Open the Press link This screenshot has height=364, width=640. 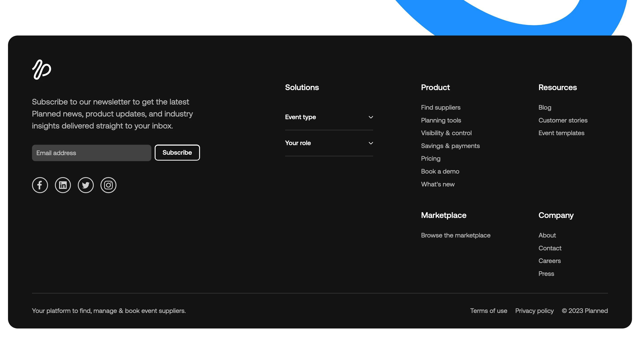[546, 274]
